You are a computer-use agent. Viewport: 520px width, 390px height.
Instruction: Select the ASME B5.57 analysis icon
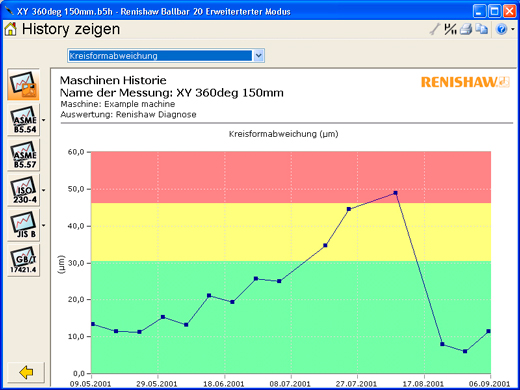24,155
